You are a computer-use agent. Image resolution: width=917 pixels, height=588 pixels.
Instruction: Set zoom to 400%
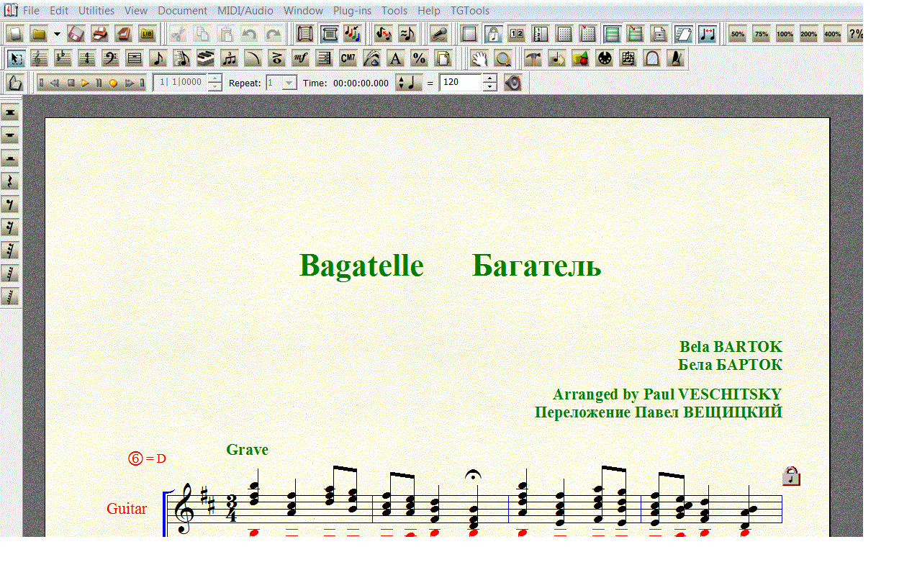click(x=833, y=34)
